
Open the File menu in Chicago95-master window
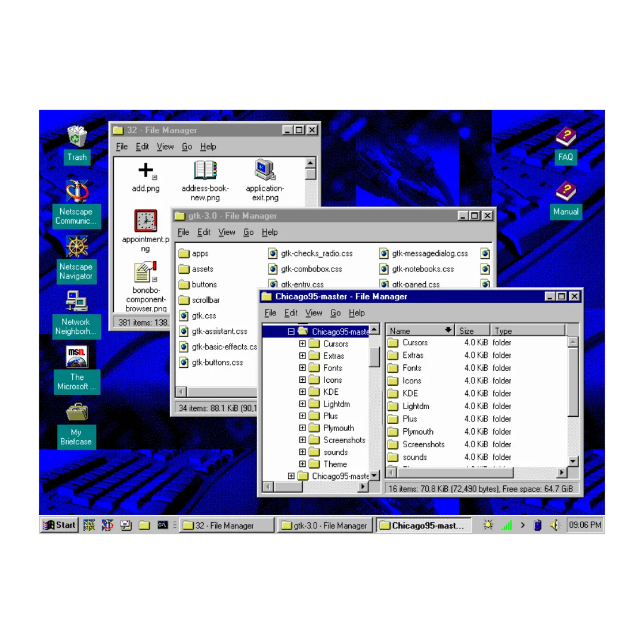tap(270, 312)
